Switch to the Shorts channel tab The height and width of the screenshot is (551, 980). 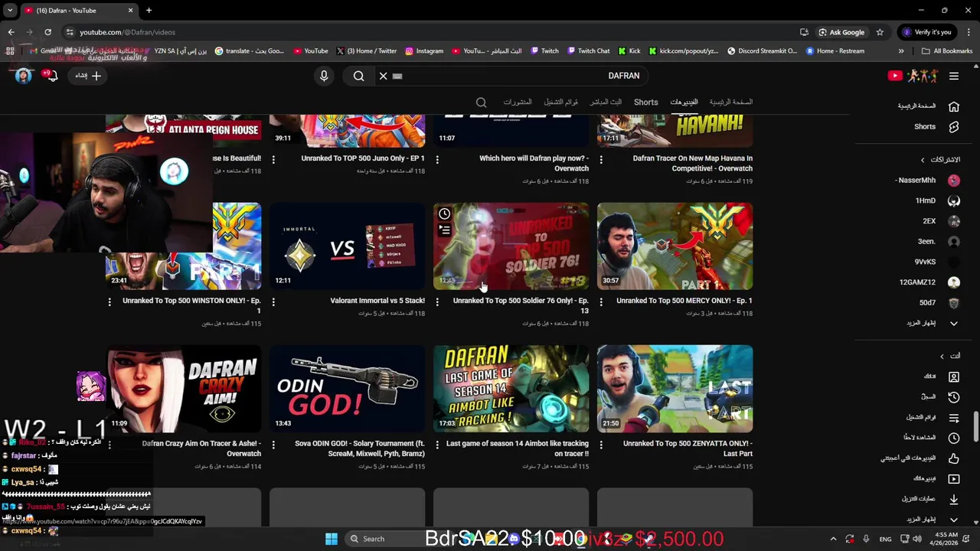point(645,103)
